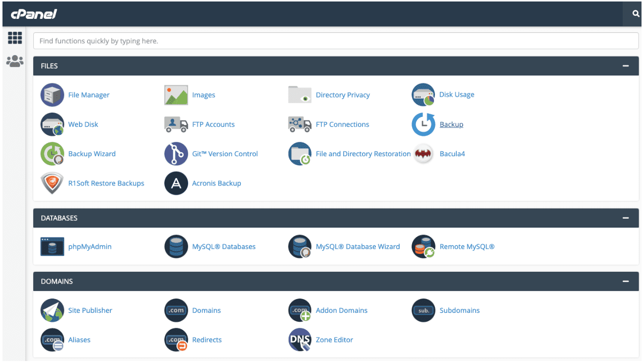Image resolution: width=644 pixels, height=363 pixels.
Task: Open the Domains link
Action: point(207,310)
